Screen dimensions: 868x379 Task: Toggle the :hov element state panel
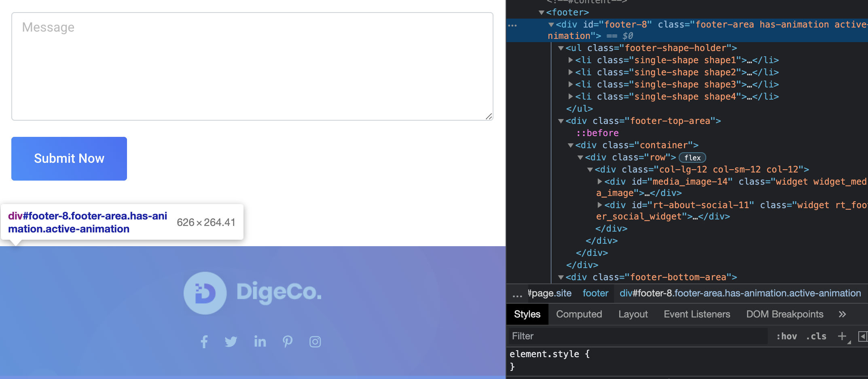[787, 336]
